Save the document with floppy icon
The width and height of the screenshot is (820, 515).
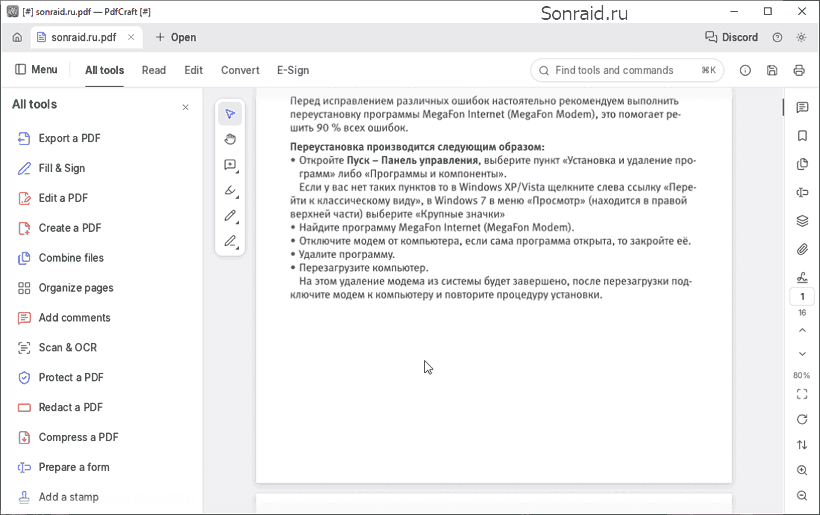coord(772,70)
